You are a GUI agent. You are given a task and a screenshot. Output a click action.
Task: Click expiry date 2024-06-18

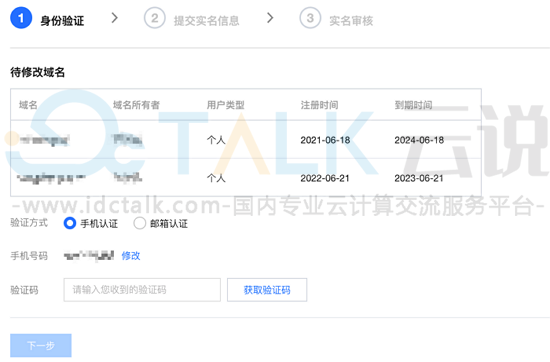tap(419, 140)
